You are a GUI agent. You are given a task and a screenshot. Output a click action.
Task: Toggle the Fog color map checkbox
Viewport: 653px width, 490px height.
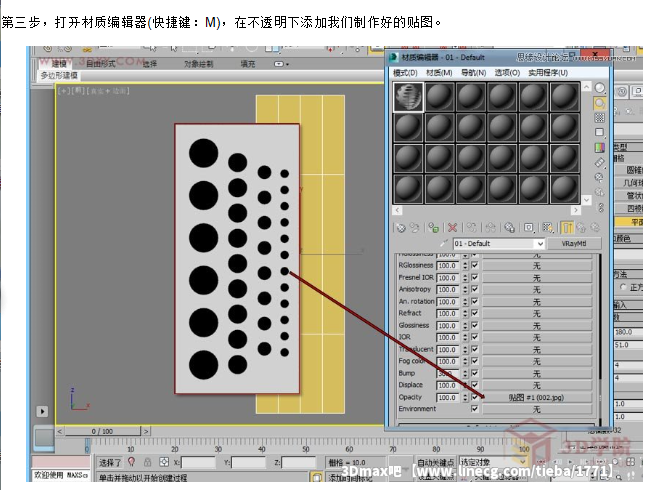[475, 361]
